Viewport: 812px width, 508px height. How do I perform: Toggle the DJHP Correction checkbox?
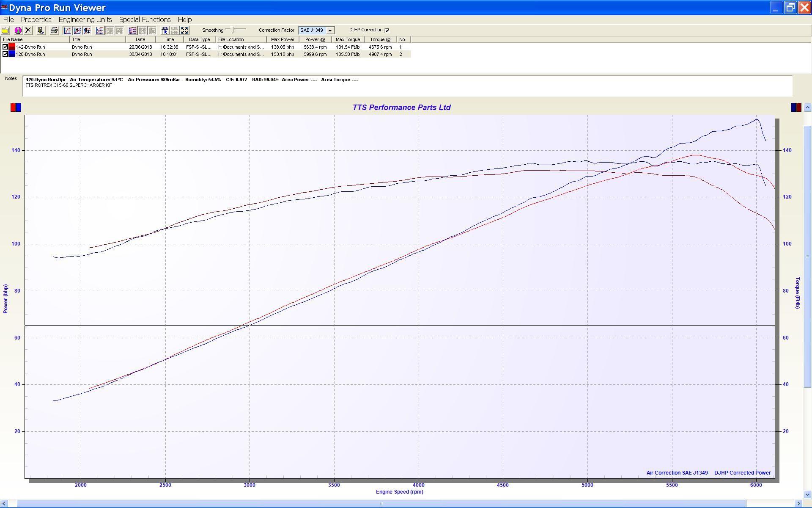click(387, 30)
